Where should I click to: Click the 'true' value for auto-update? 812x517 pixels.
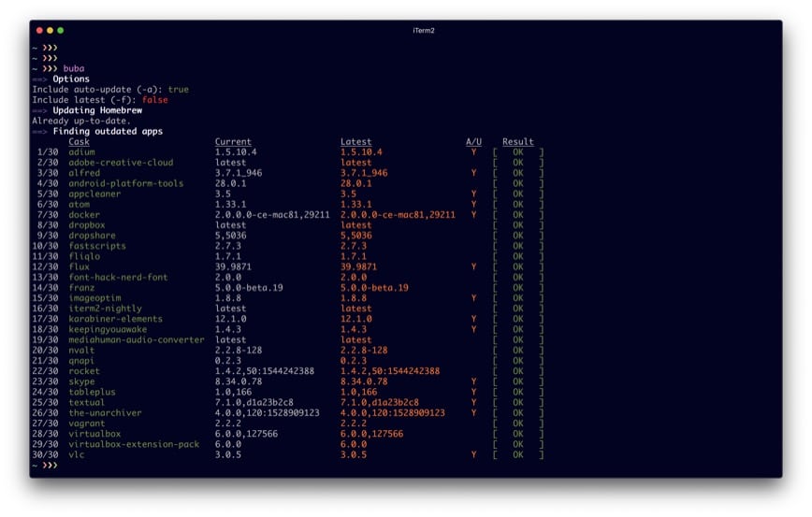point(178,90)
